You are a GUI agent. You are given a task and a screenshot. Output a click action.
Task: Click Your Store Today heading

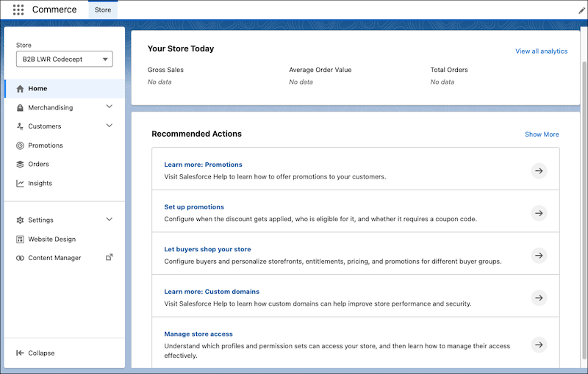(x=181, y=48)
